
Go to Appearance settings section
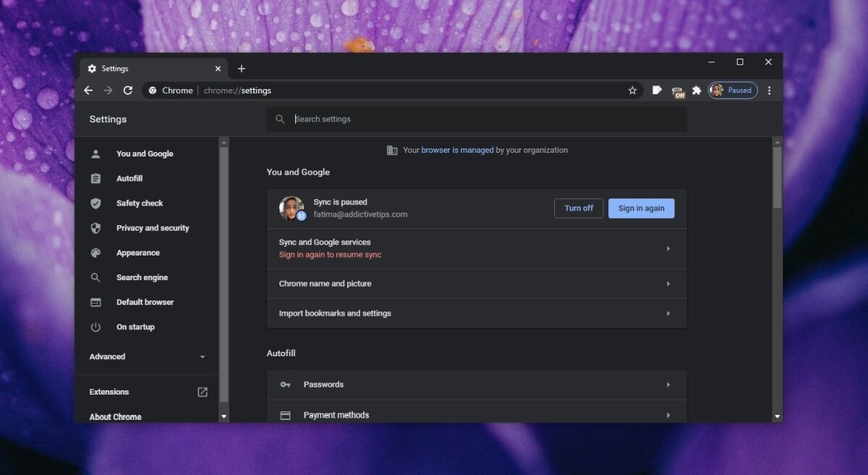tap(137, 253)
